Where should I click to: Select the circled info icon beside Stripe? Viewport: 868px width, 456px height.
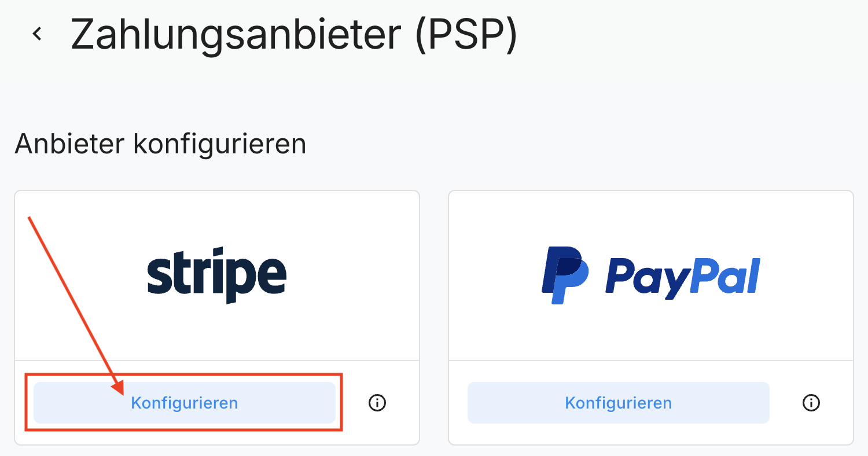[x=377, y=403]
